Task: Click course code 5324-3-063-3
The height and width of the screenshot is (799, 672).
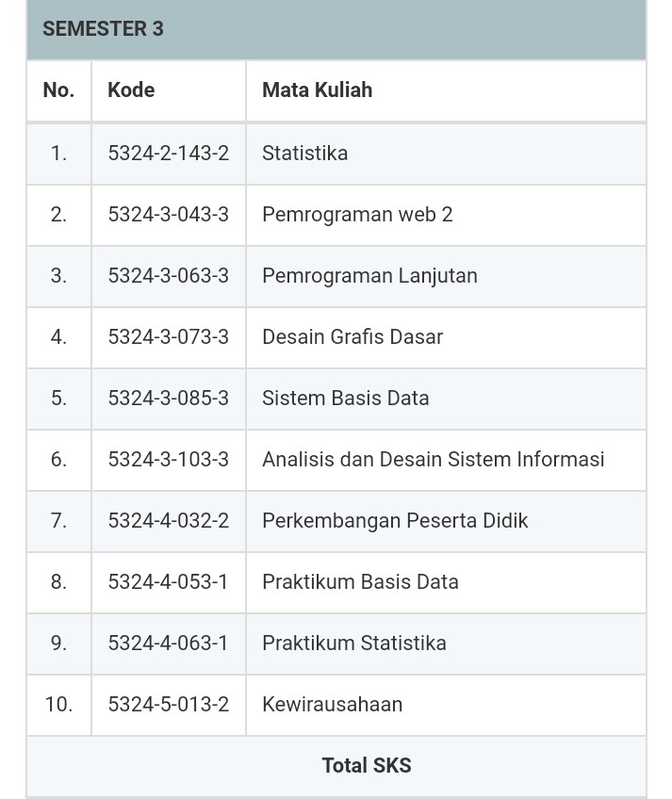Action: (169, 276)
